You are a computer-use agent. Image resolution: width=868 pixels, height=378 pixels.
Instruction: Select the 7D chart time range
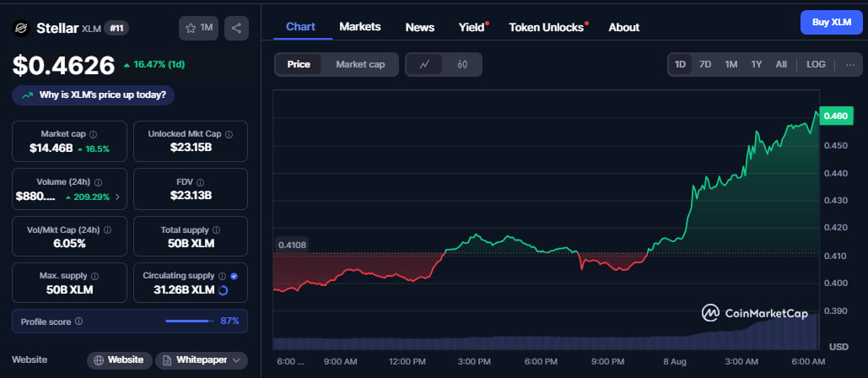705,64
